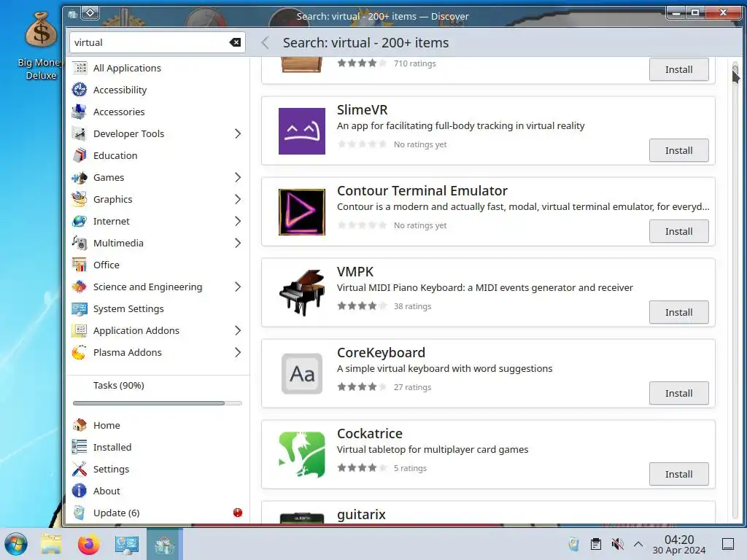Click the red update notification badge
The width and height of the screenshot is (747, 560).
tap(238, 513)
